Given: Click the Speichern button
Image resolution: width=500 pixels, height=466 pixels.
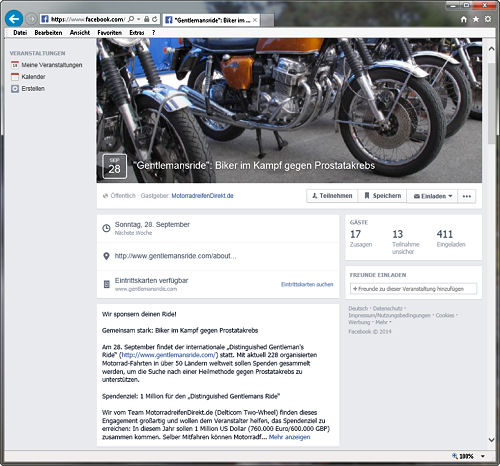Looking at the screenshot, I should [x=382, y=196].
